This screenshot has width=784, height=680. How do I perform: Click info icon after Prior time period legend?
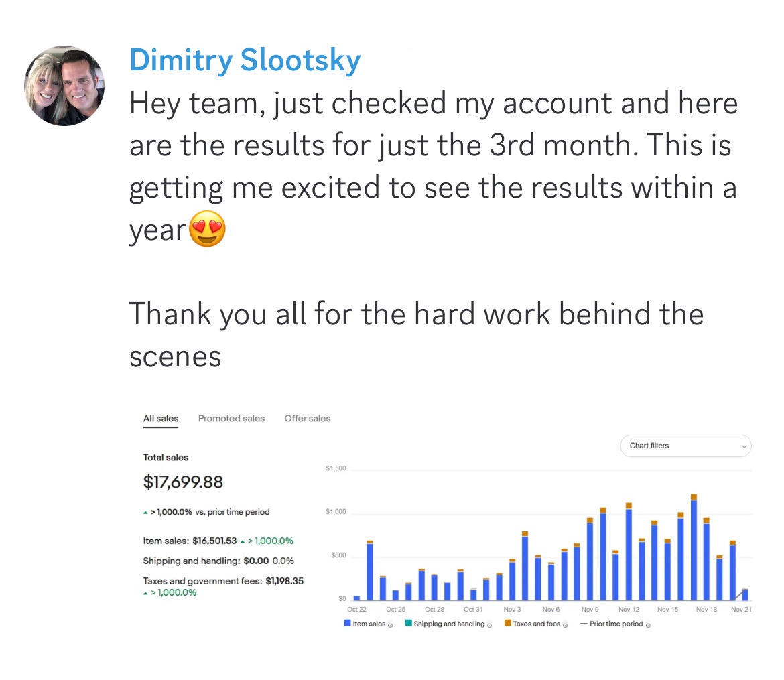click(x=647, y=625)
